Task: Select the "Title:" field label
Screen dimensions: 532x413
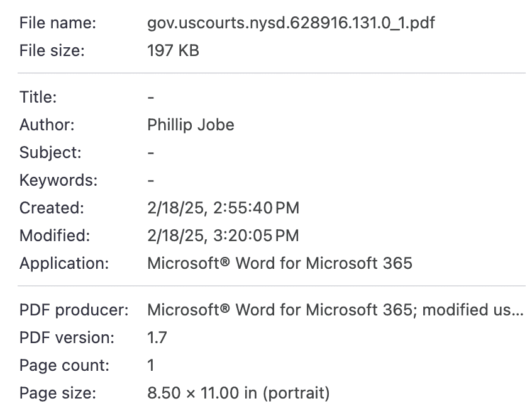Action: point(38,97)
